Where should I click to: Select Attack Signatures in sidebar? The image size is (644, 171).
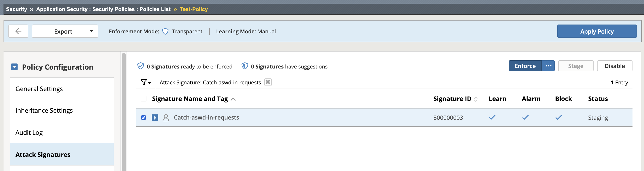pos(62,154)
